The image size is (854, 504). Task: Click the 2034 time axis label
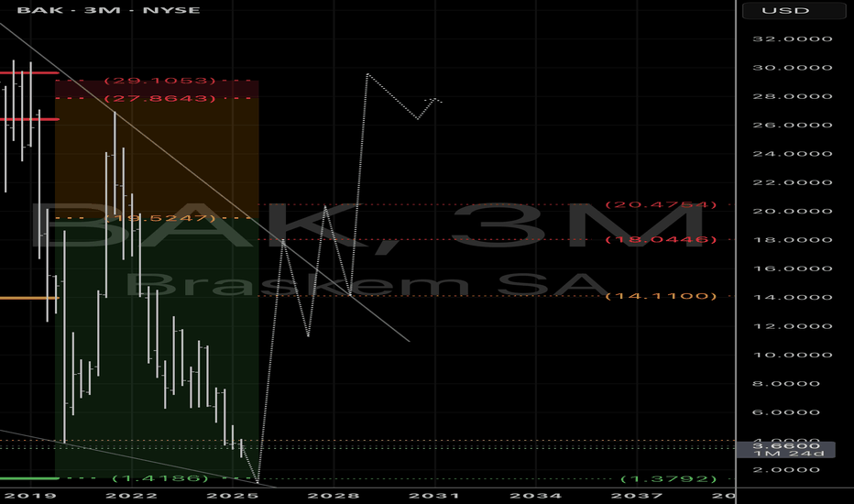click(x=535, y=496)
